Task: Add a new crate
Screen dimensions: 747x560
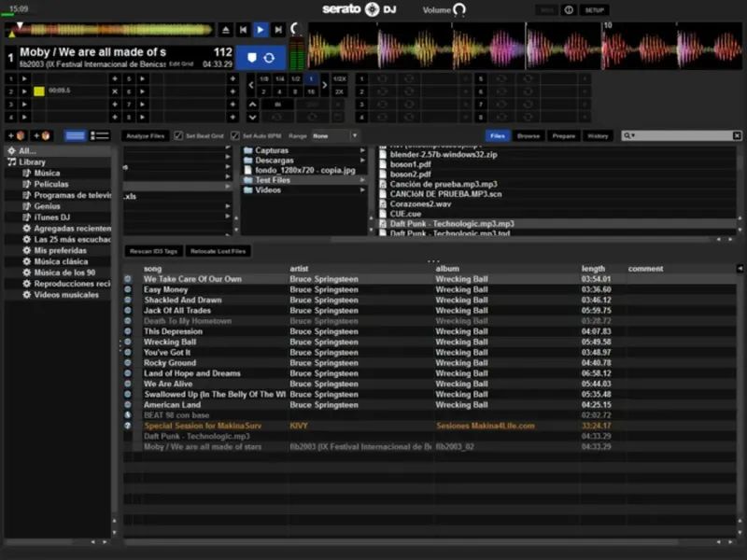Action: [14, 136]
